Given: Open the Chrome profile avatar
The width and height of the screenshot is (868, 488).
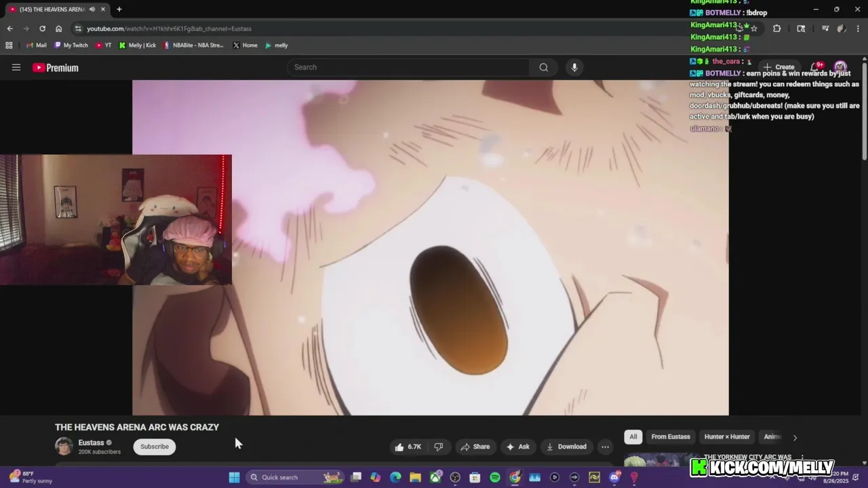Looking at the screenshot, I should (x=842, y=28).
